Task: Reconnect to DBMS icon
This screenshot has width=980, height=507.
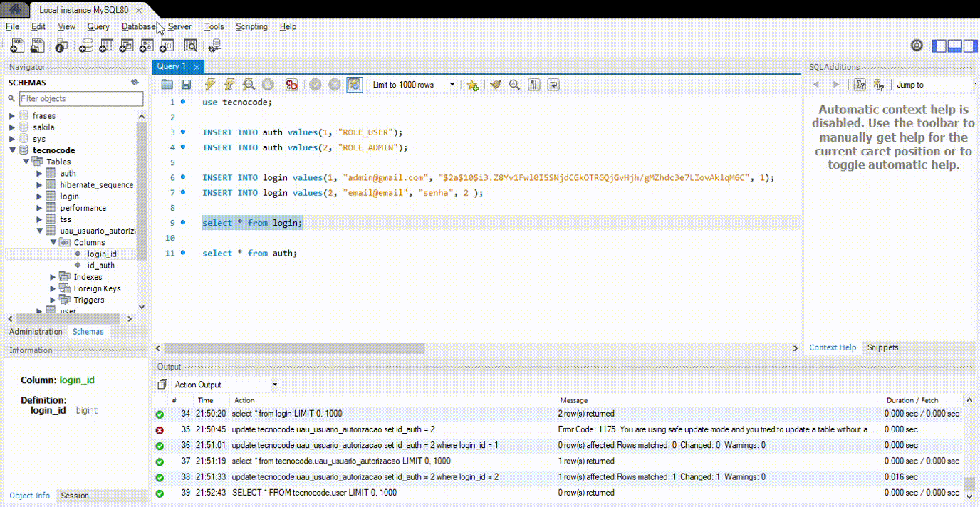Action: [x=214, y=46]
